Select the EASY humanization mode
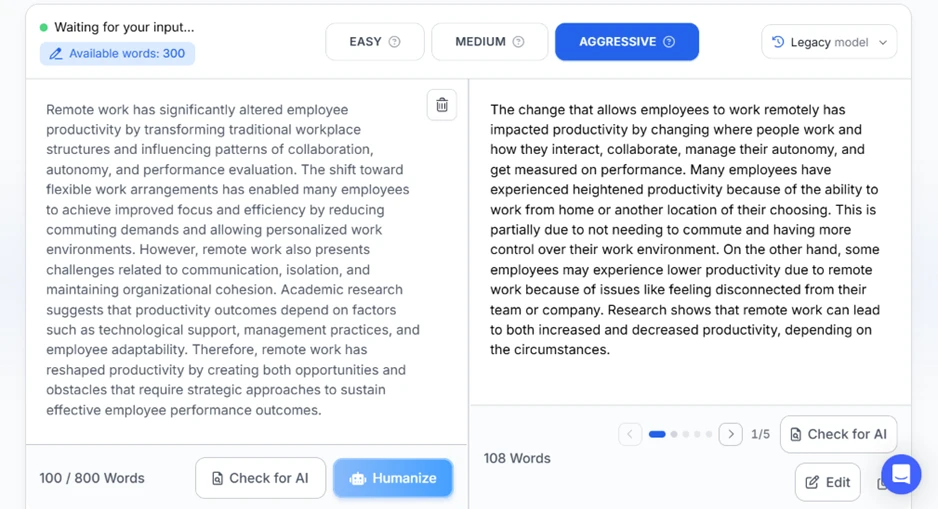 [x=375, y=42]
